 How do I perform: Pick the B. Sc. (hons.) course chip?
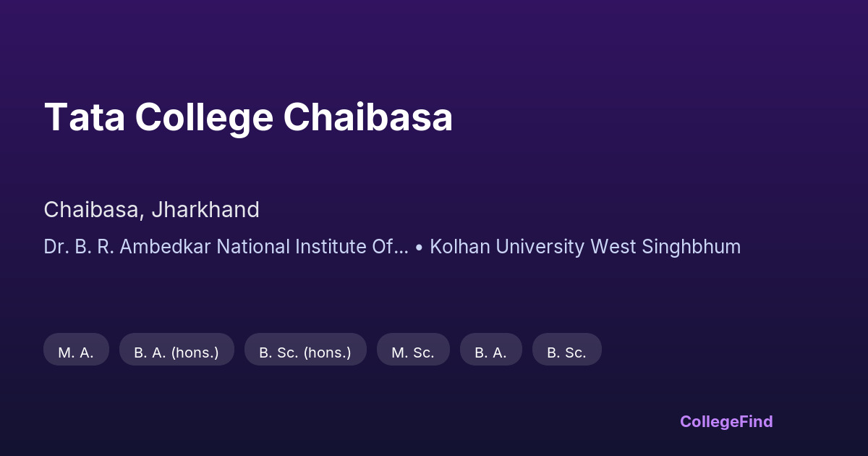305,352
